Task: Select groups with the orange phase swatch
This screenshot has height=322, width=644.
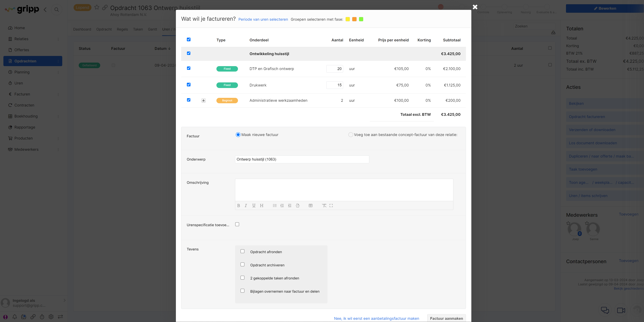Action: point(354,19)
